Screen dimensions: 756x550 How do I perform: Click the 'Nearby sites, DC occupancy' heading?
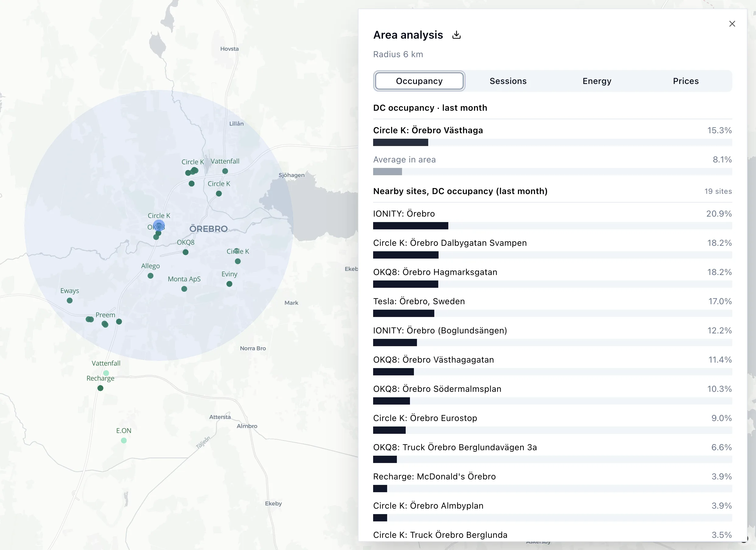[x=460, y=191]
